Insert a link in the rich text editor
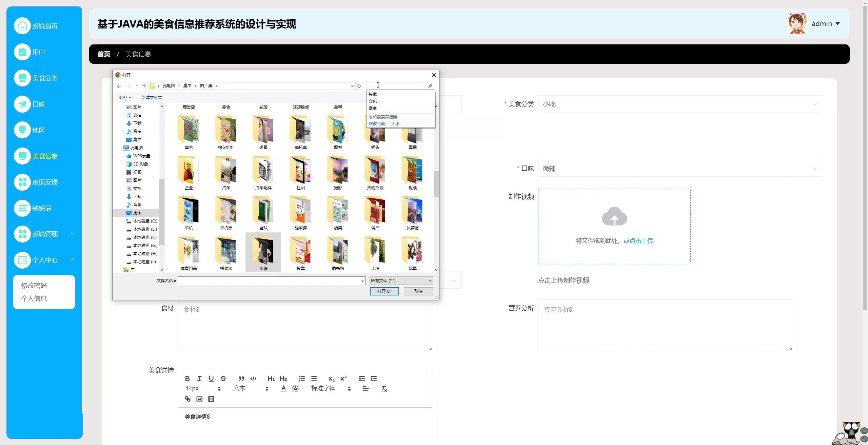The width and height of the screenshot is (868, 445). click(x=188, y=399)
